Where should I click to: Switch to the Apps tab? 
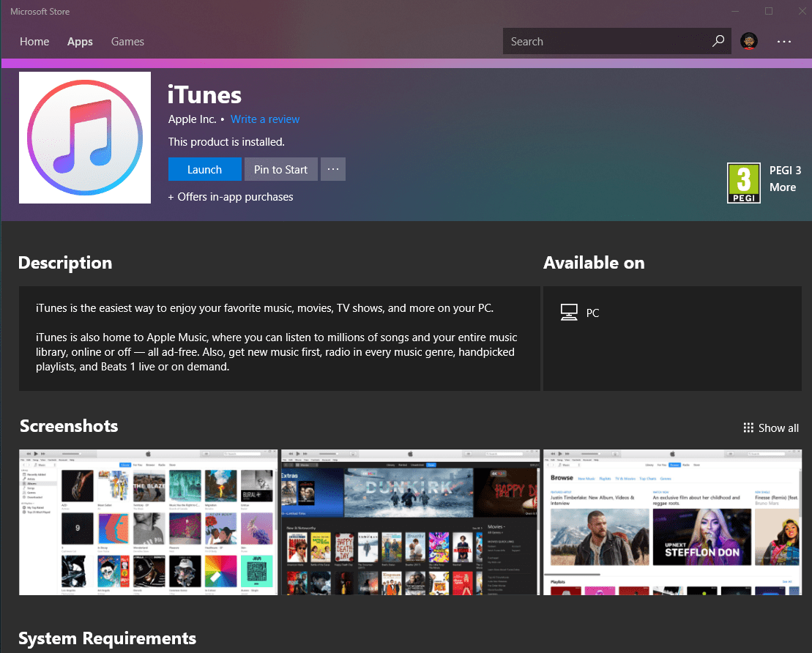coord(80,42)
